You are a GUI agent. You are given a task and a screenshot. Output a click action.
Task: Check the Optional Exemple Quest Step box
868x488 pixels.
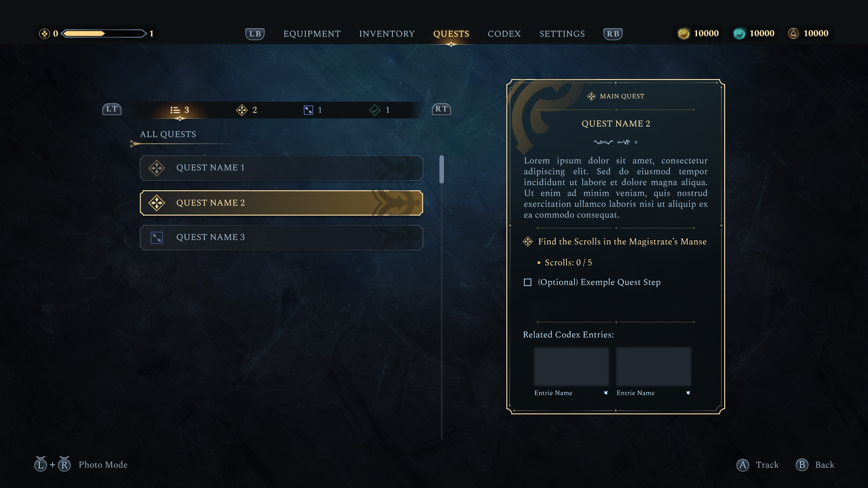pyautogui.click(x=528, y=282)
